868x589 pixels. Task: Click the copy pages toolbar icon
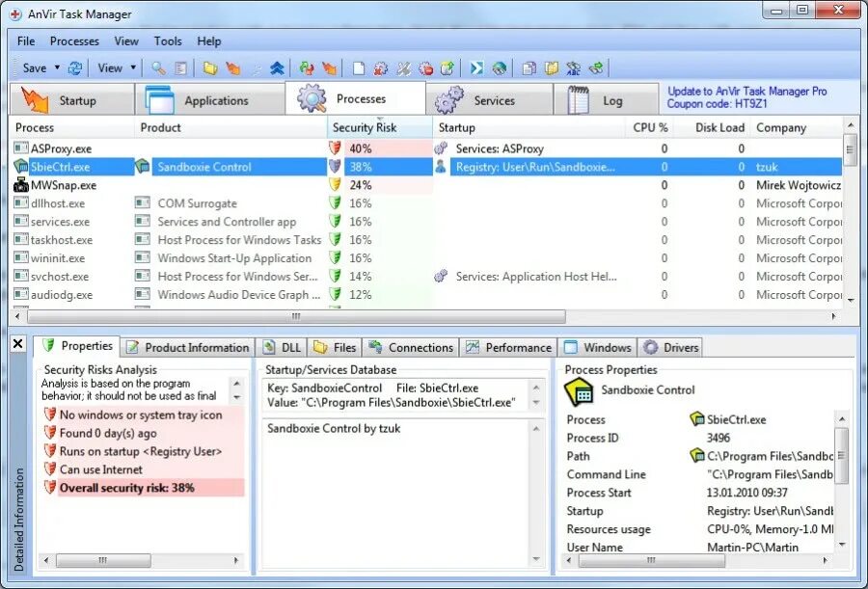529,68
